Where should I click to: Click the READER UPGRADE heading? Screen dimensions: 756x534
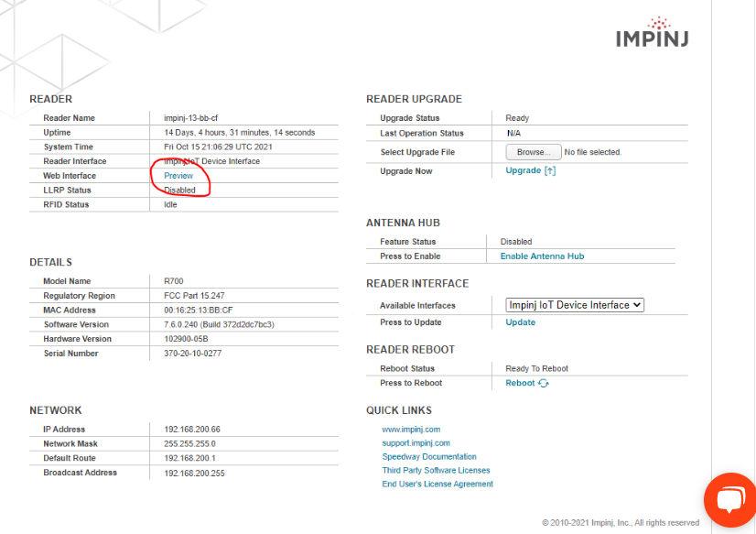tap(414, 99)
